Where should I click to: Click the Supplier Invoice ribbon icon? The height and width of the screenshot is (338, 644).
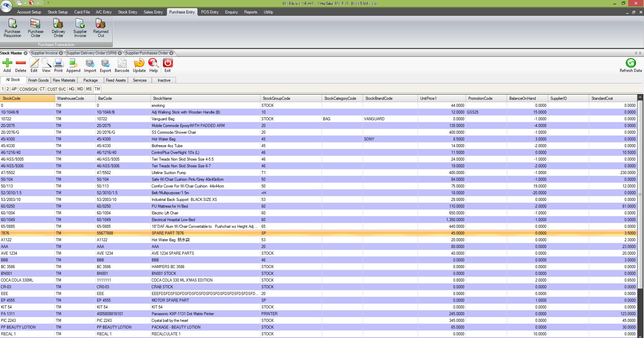click(x=80, y=28)
